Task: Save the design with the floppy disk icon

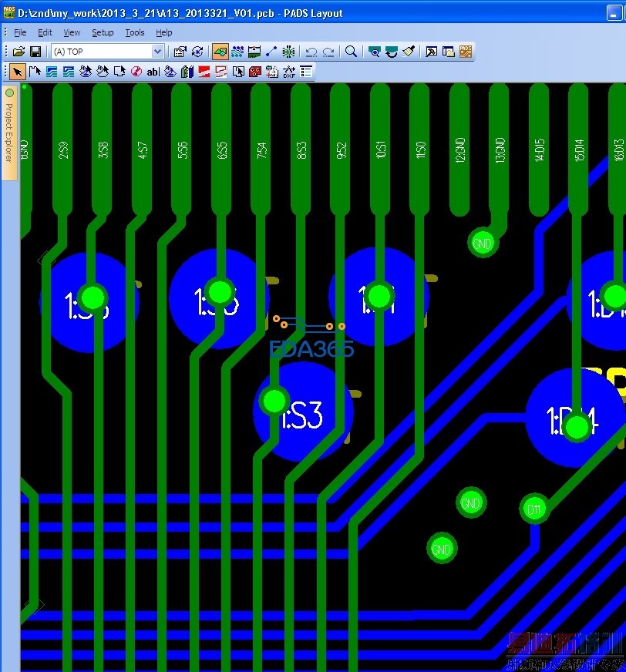Action: click(35, 52)
